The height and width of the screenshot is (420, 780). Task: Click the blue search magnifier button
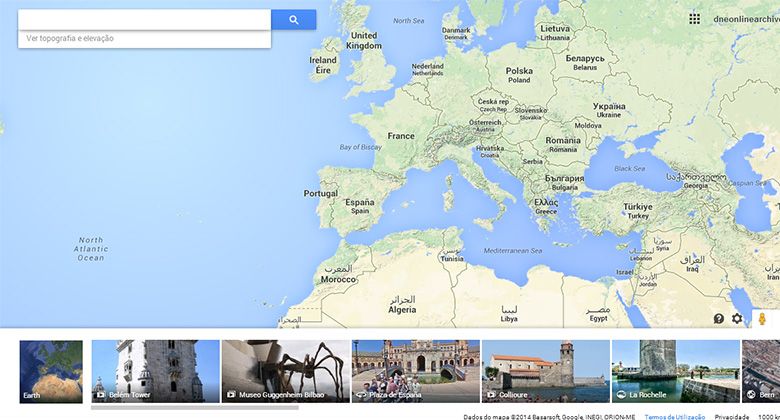click(293, 20)
